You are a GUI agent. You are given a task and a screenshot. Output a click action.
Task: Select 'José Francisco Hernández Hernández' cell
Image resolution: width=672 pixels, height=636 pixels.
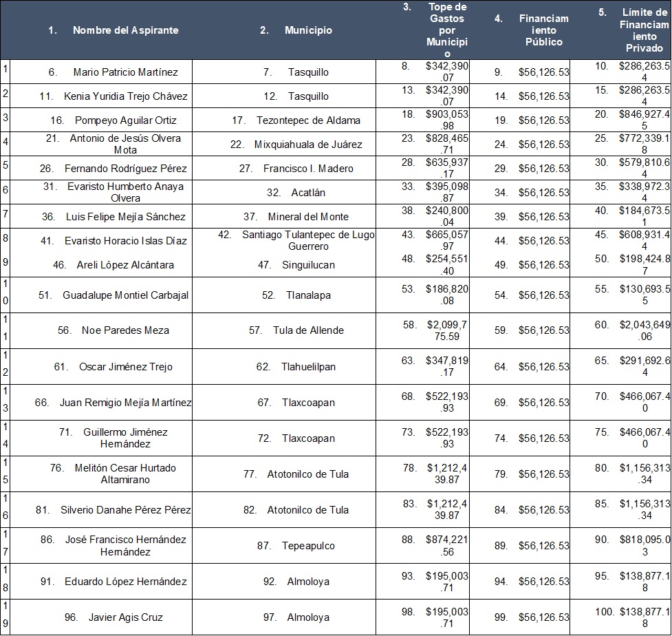click(x=126, y=546)
